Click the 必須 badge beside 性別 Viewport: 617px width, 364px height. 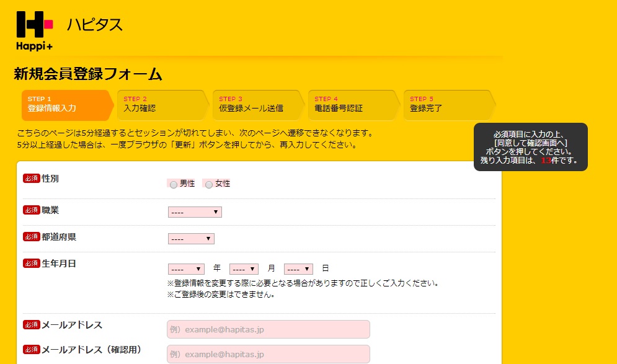tap(32, 179)
